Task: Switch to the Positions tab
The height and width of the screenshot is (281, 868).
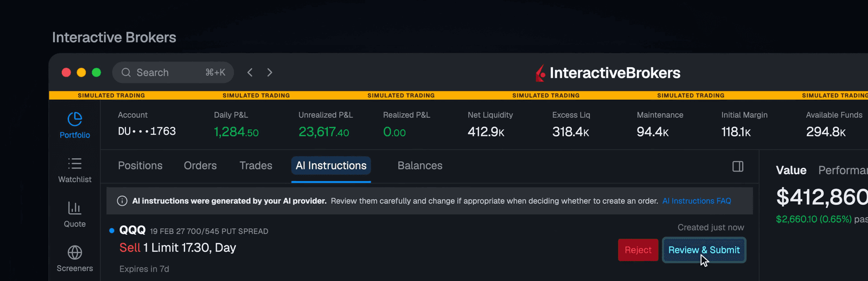Action: tap(140, 166)
